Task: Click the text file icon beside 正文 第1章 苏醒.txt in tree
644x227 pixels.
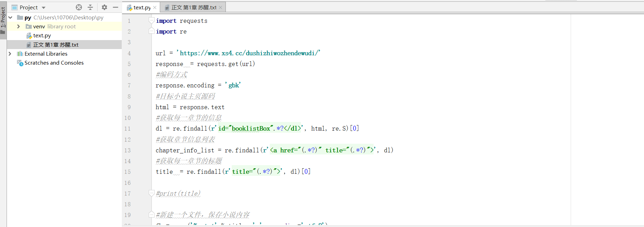Action: click(29, 45)
